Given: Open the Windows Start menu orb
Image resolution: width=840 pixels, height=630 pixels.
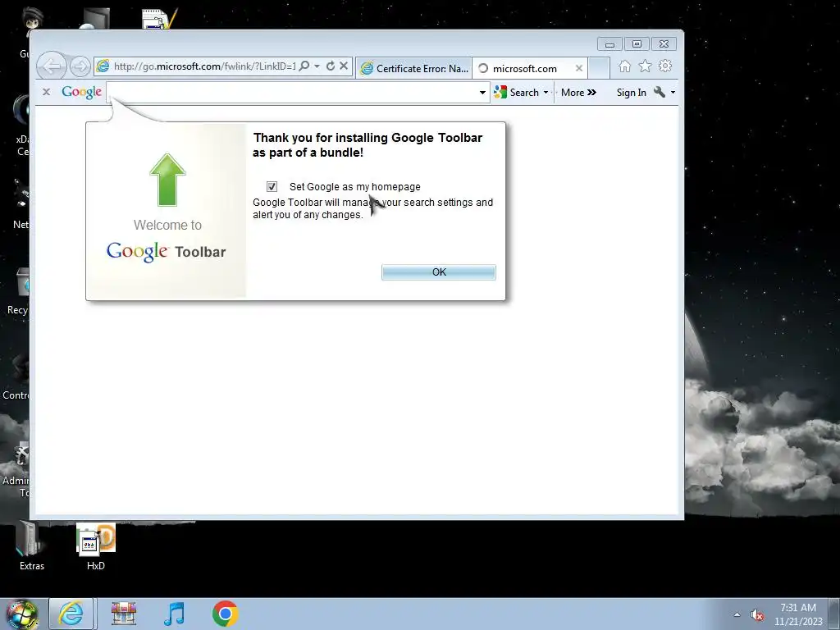Looking at the screenshot, I should (x=22, y=614).
